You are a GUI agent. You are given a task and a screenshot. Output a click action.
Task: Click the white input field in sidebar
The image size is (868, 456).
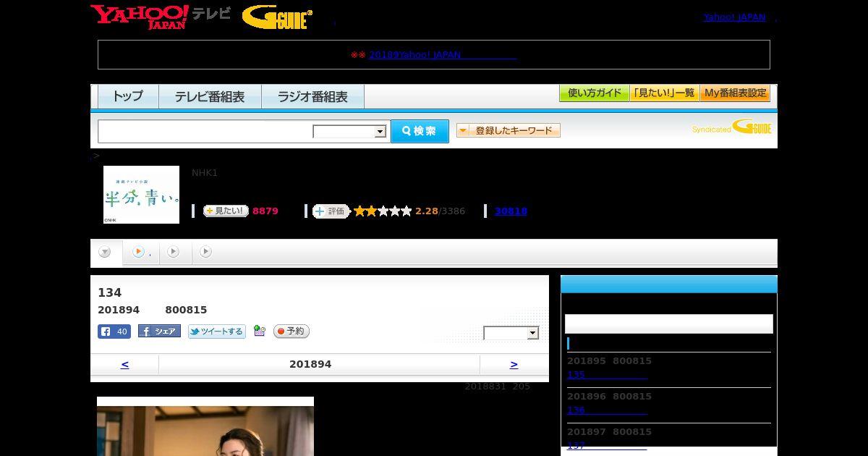[668, 324]
